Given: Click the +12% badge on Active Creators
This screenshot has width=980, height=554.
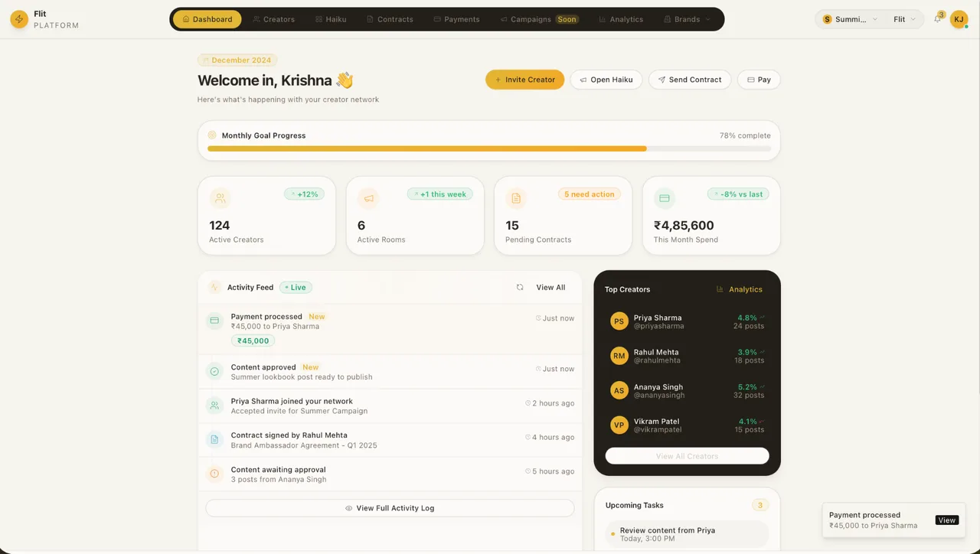Looking at the screenshot, I should [305, 194].
